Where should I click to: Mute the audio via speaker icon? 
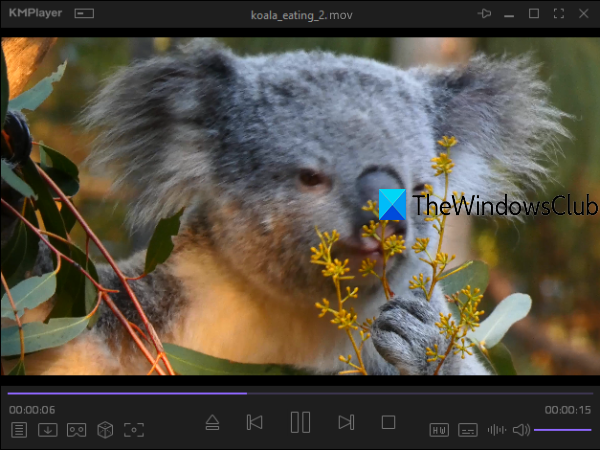tap(522, 430)
